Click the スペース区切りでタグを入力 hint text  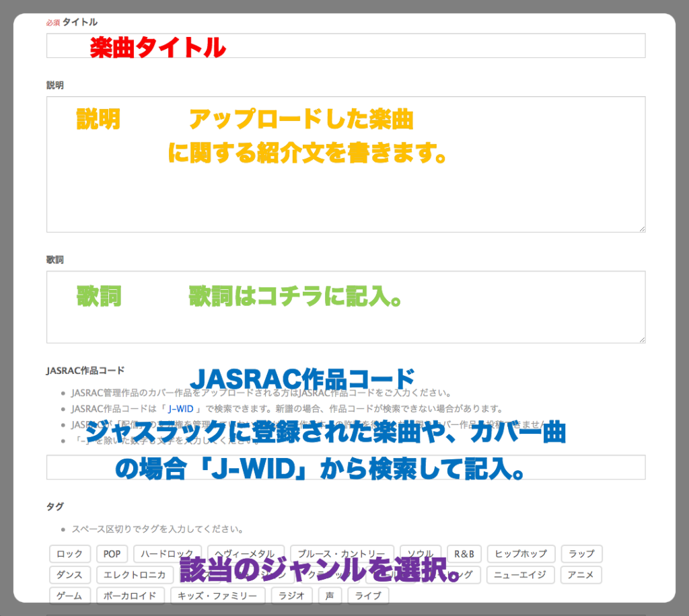tap(157, 529)
